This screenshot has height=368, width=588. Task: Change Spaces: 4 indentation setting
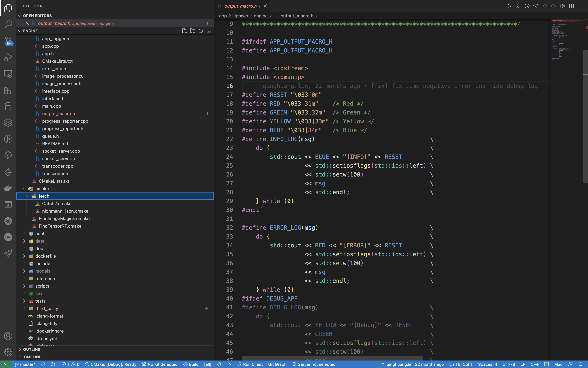tap(487, 364)
